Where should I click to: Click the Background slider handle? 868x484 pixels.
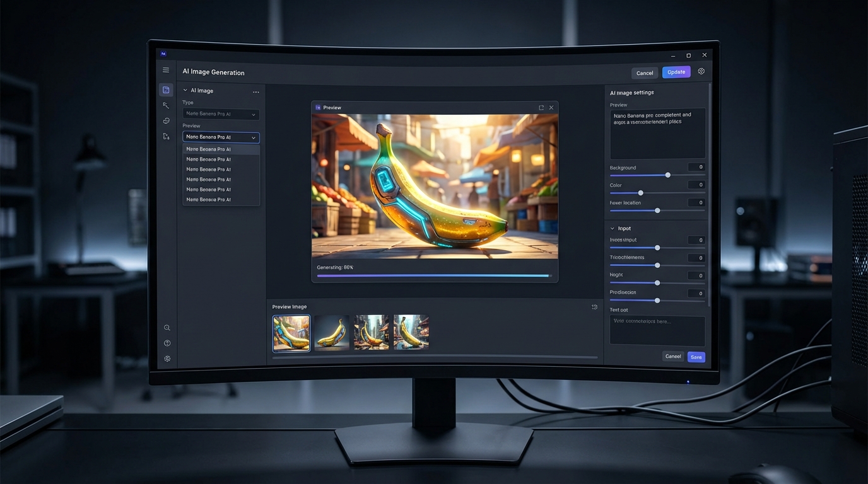pos(667,175)
